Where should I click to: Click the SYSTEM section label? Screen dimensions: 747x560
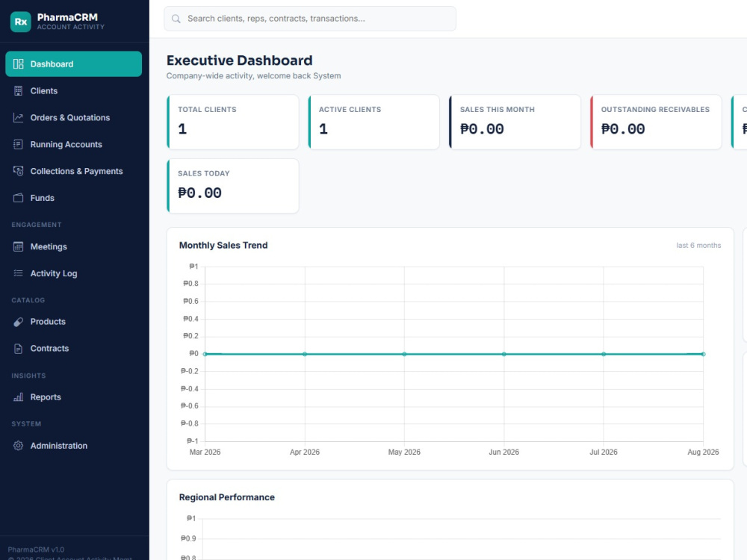pos(26,424)
